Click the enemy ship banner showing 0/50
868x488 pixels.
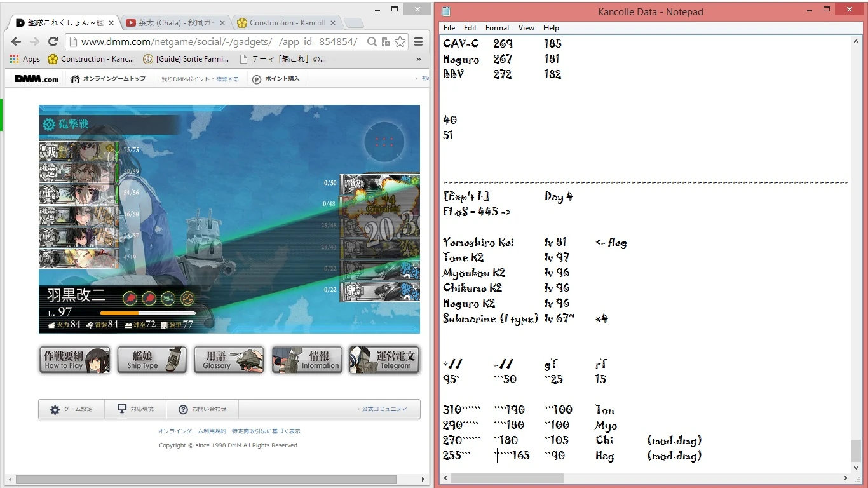(x=380, y=184)
